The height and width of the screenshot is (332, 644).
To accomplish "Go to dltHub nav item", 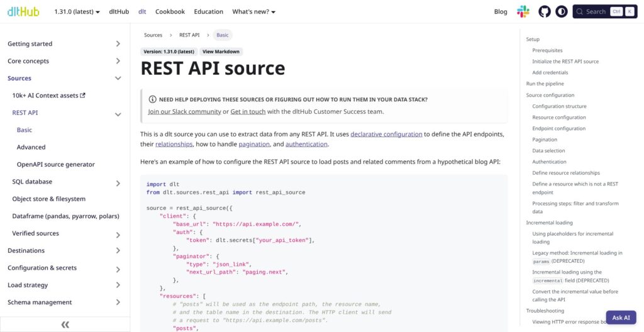I will 119,11.
